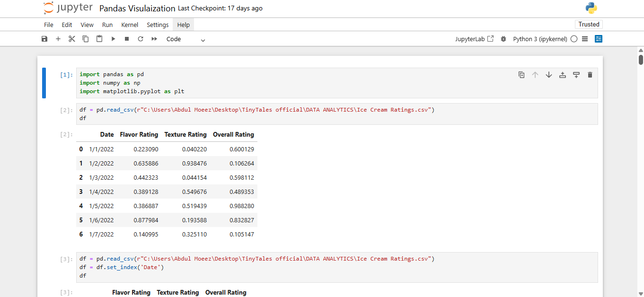Save the notebook with the floppy disk icon
The width and height of the screenshot is (644, 297).
44,39
